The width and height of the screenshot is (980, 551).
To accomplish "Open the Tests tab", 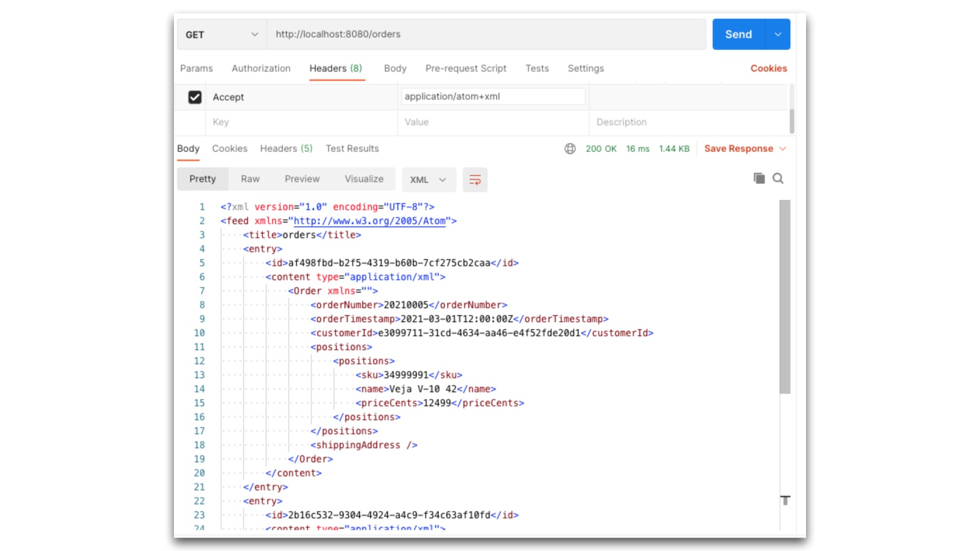I will tap(537, 69).
